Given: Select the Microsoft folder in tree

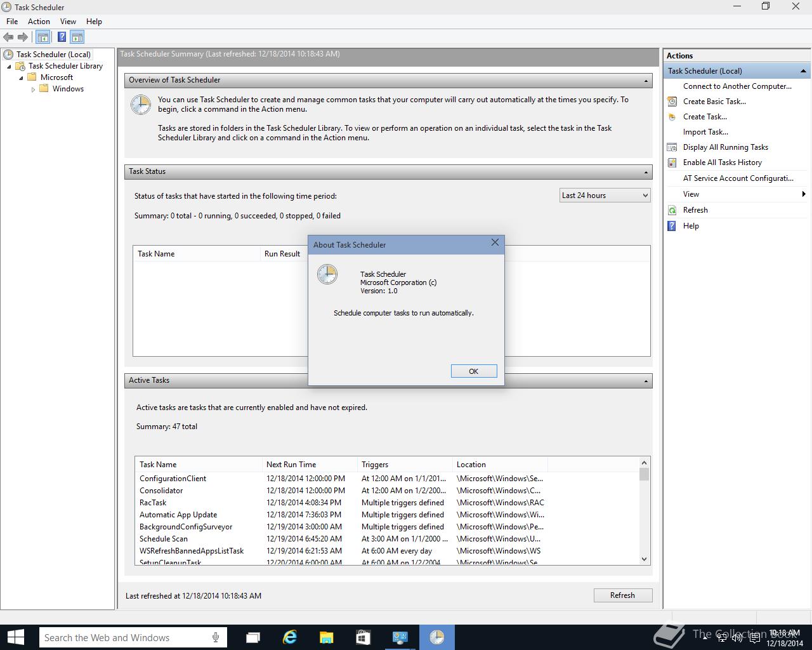Looking at the screenshot, I should click(56, 77).
